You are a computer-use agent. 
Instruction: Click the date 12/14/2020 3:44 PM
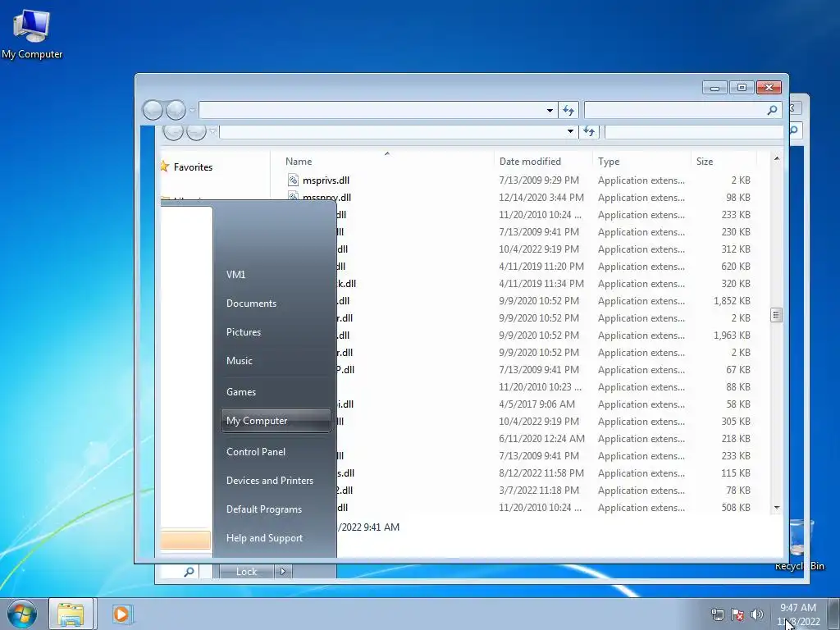coord(541,198)
